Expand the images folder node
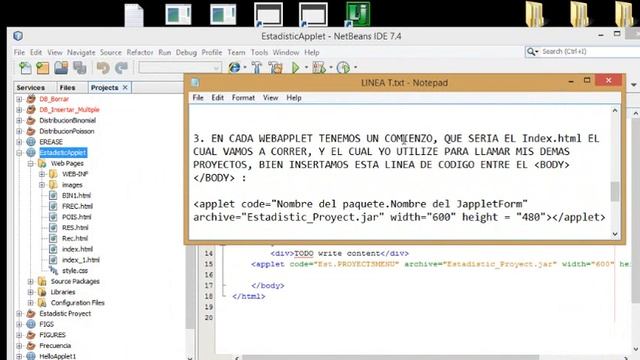The height and width of the screenshot is (360, 640). [x=42, y=185]
